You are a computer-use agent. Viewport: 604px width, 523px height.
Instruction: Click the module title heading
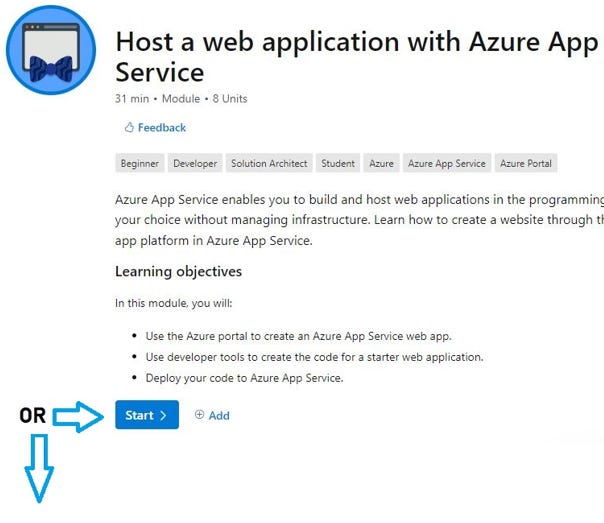click(357, 57)
